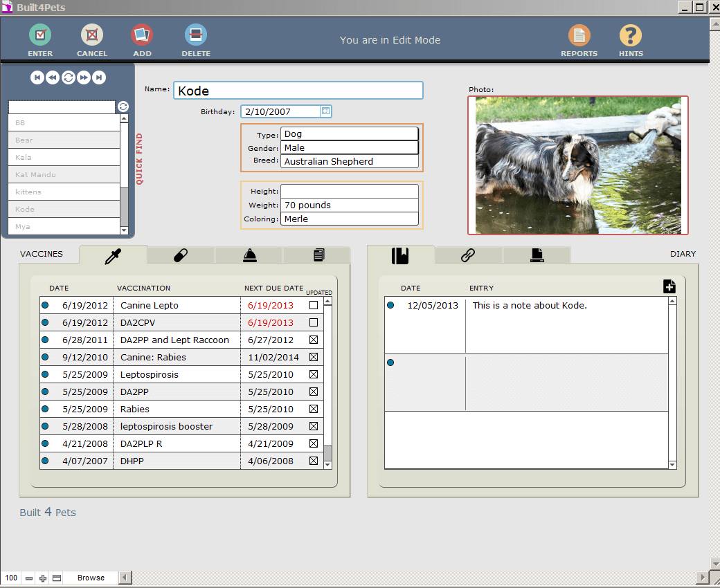Click the Built 4 Pets link

click(47, 513)
